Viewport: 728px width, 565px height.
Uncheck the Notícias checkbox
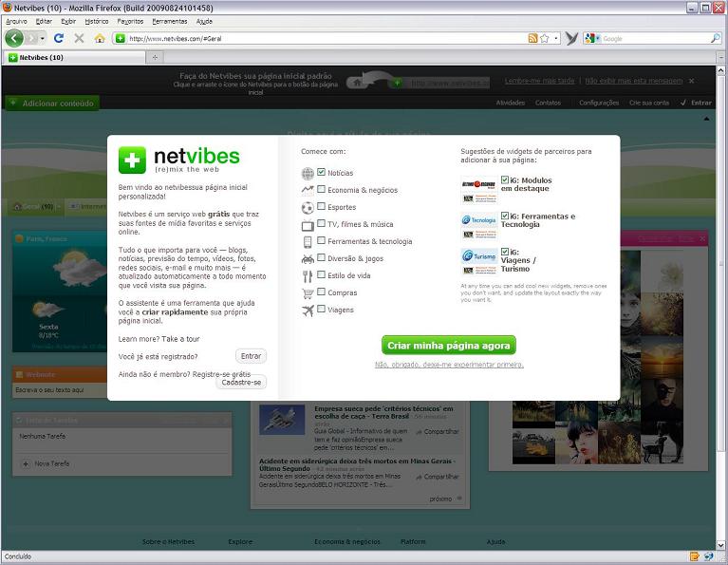coord(321,172)
